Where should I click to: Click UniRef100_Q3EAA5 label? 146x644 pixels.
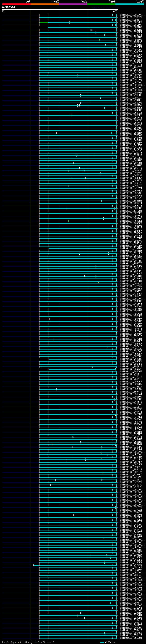click(131, 58)
